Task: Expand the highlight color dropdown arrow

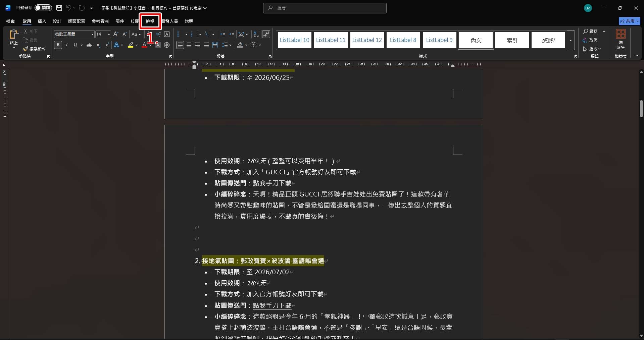Action: (137, 45)
